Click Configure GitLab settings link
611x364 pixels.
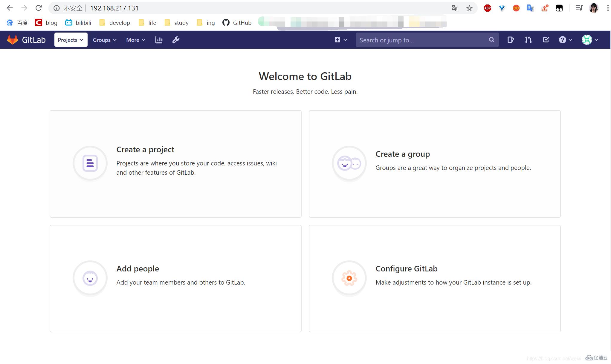406,268
